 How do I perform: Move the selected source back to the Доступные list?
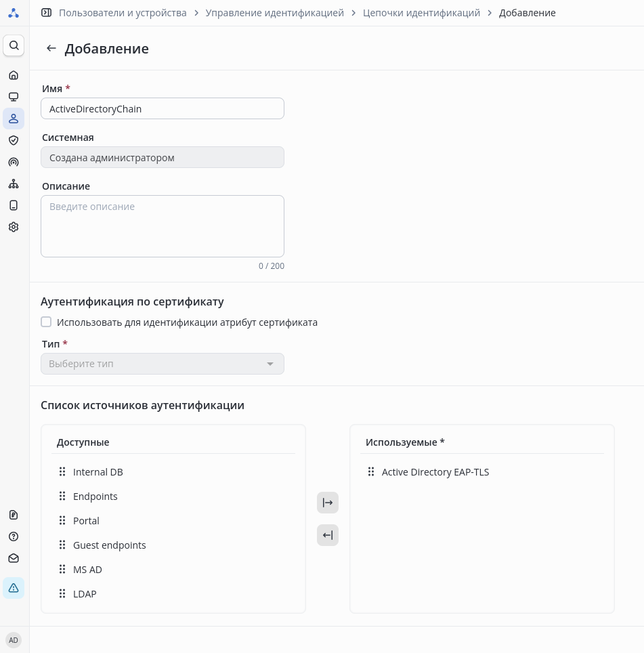[x=328, y=535]
